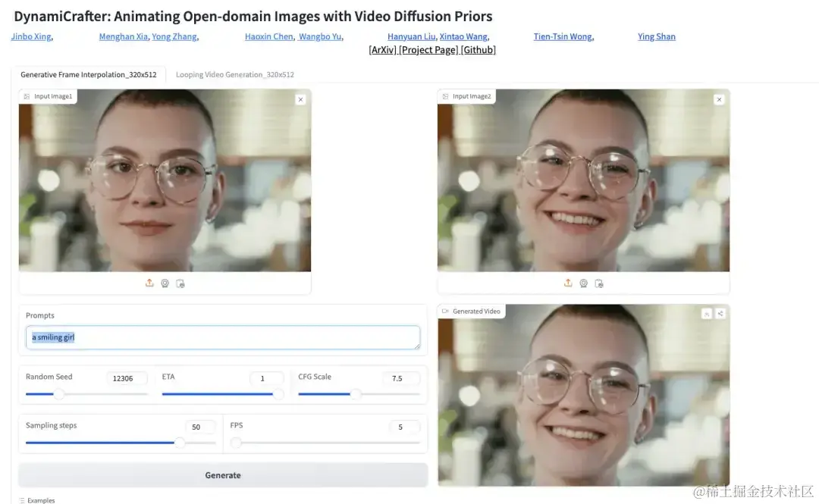Screen dimensions: 819x504
Task: Download the Generated Video via its icon
Action: [707, 314]
